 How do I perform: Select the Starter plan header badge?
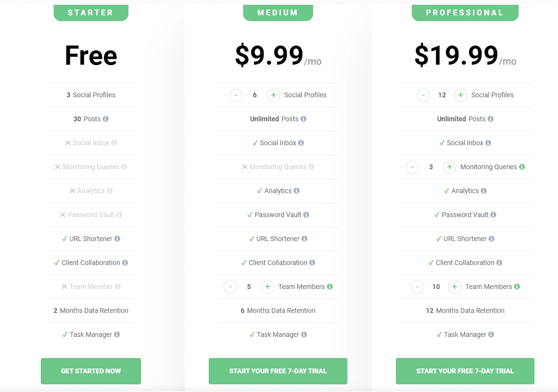[x=91, y=13]
